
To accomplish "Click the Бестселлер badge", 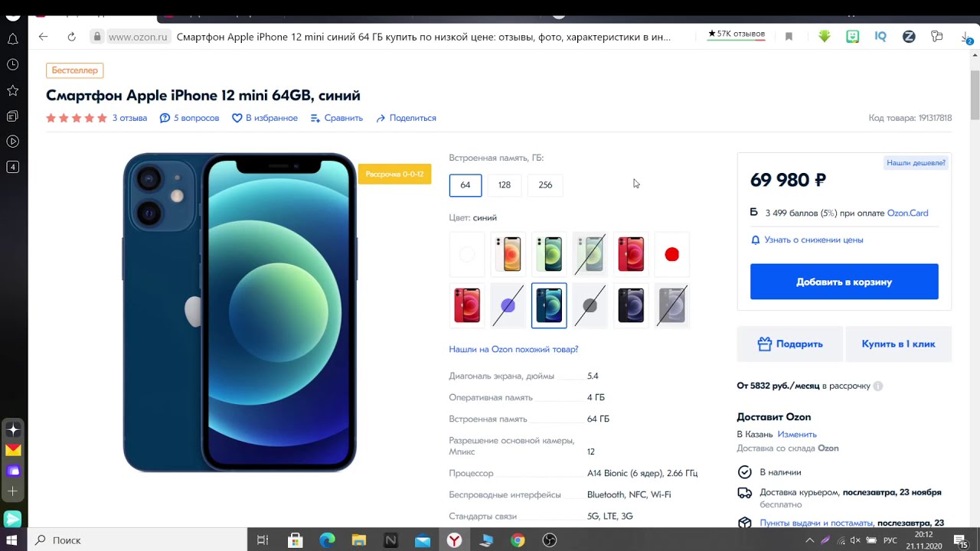I will [x=75, y=70].
